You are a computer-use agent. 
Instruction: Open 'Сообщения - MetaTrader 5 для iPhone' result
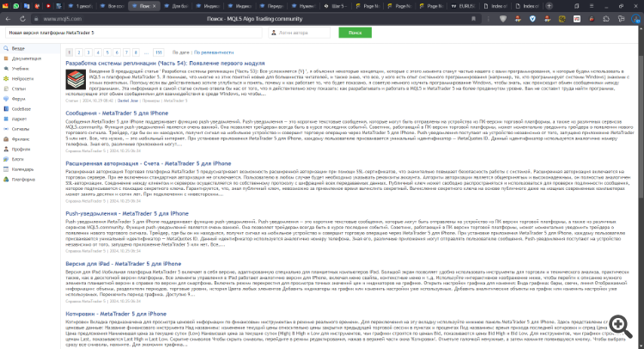(x=117, y=113)
